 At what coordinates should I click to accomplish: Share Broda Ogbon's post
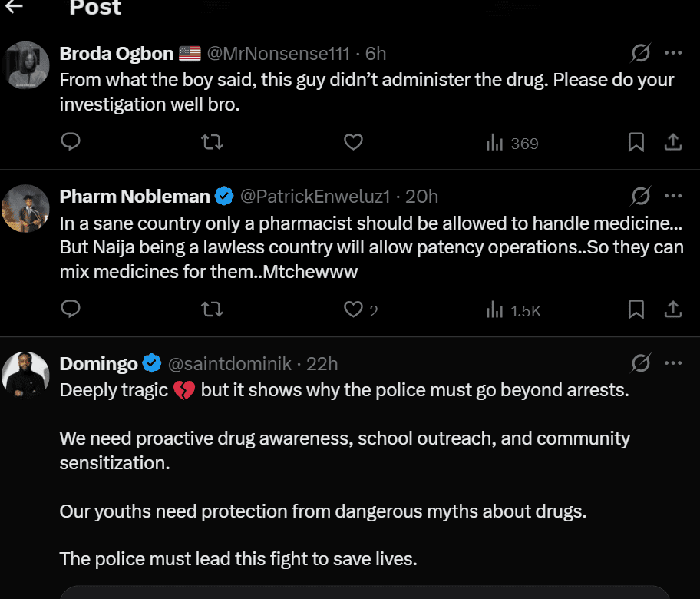coord(673,143)
